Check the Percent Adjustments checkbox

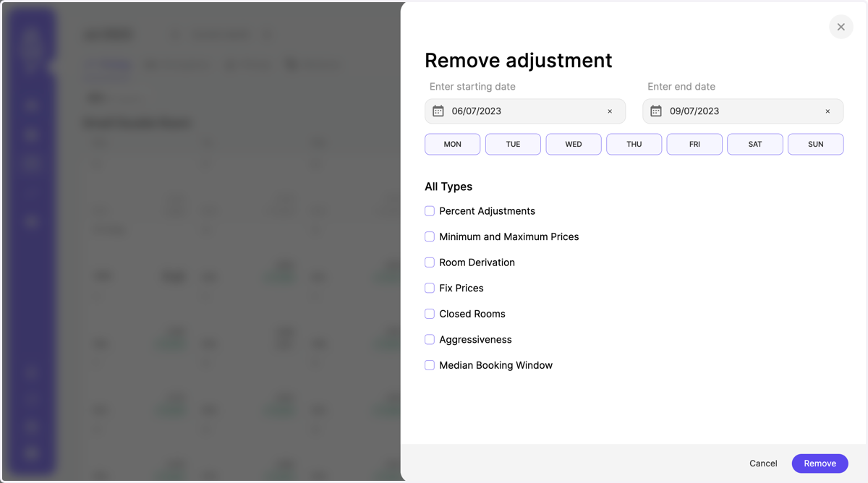tap(430, 211)
